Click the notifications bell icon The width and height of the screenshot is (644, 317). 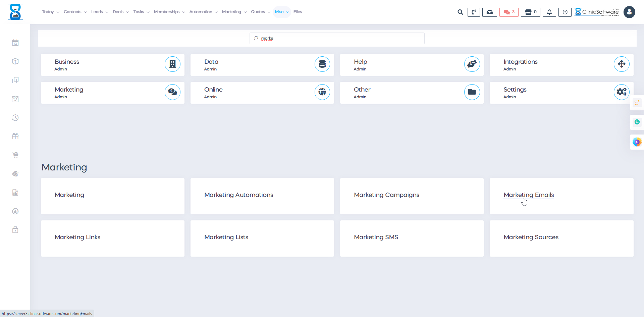pyautogui.click(x=549, y=12)
